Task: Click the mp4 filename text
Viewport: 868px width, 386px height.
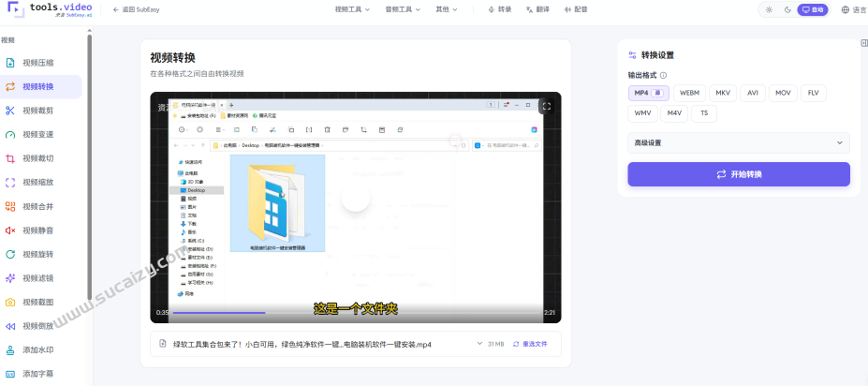Action: tap(302, 344)
